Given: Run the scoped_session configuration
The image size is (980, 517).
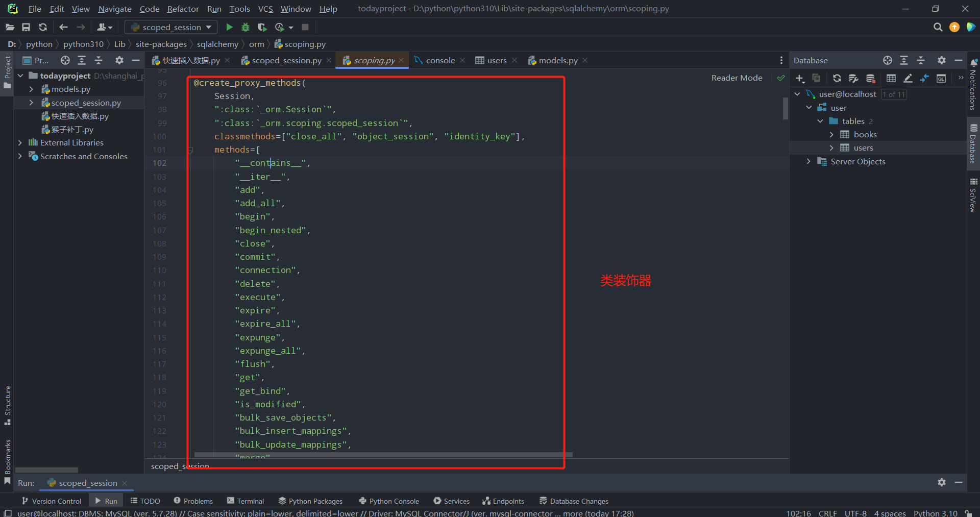Looking at the screenshot, I should click(229, 27).
